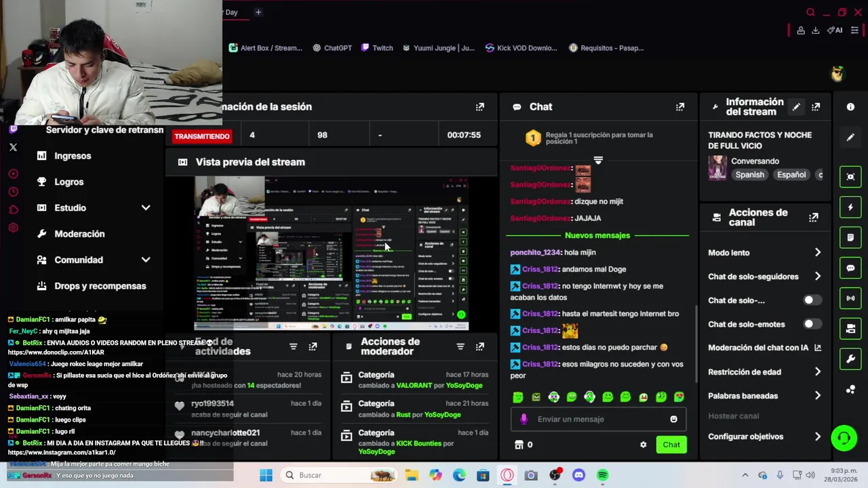This screenshot has height=488, width=868.
Task: Click the taskbar volume icon
Action: point(810,475)
